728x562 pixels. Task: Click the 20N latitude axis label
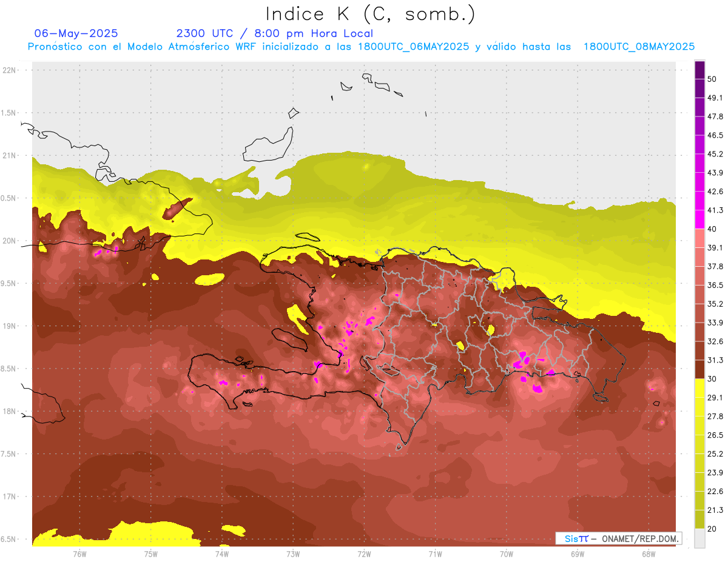(x=10, y=241)
